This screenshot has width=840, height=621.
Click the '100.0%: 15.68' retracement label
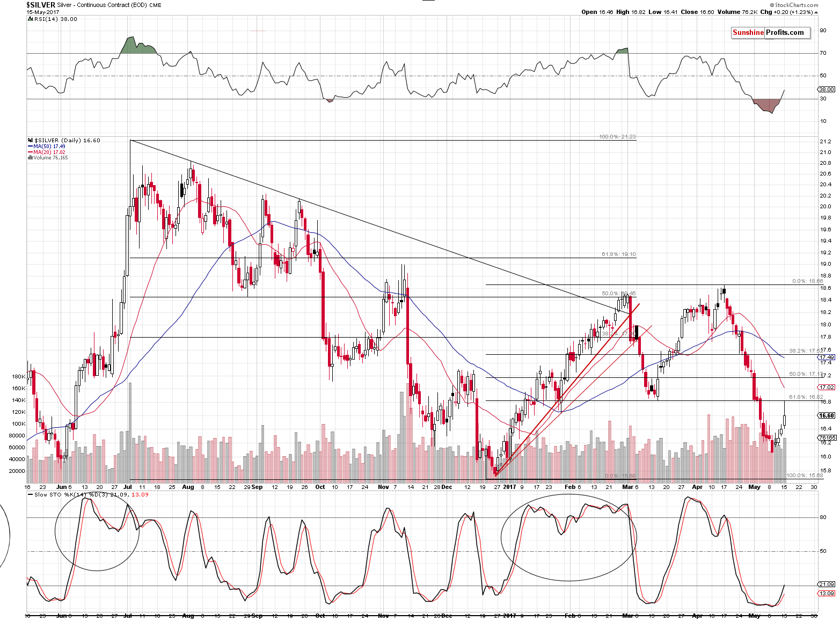805,476
